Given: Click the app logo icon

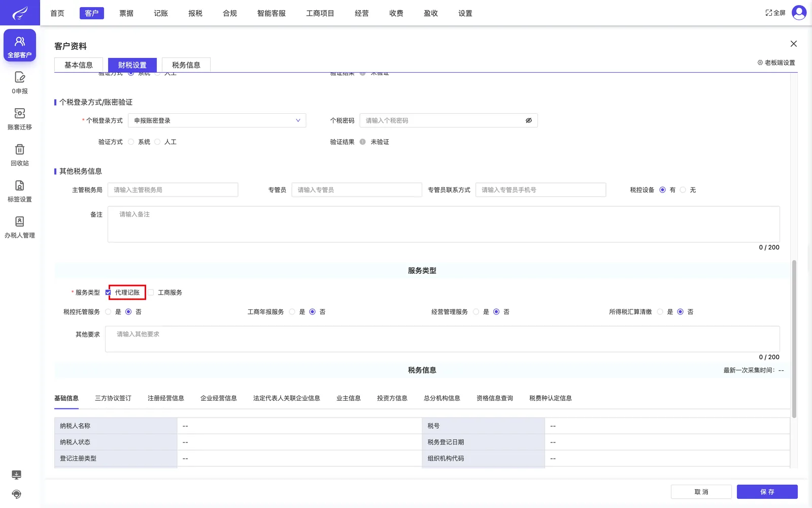Looking at the screenshot, I should 20,13.
